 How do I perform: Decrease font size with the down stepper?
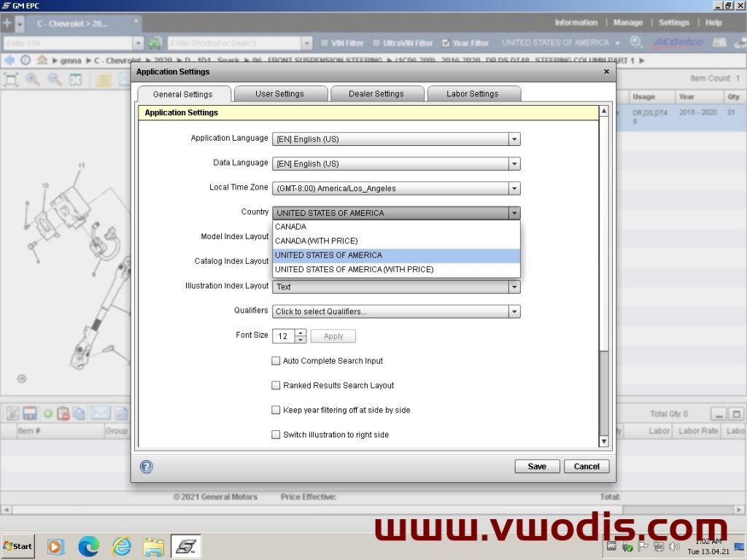click(300, 340)
